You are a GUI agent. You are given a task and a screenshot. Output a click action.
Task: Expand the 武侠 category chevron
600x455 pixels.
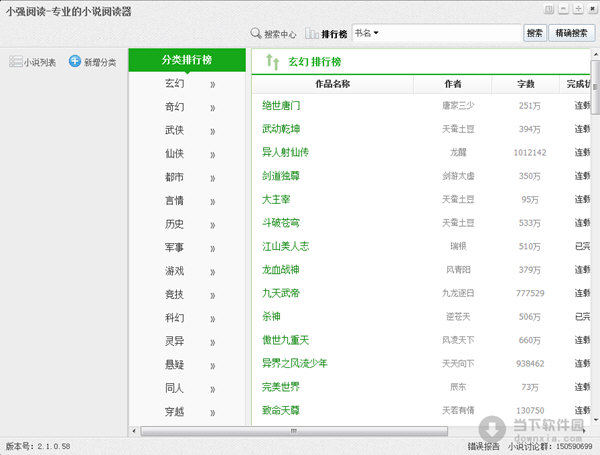coord(213,132)
